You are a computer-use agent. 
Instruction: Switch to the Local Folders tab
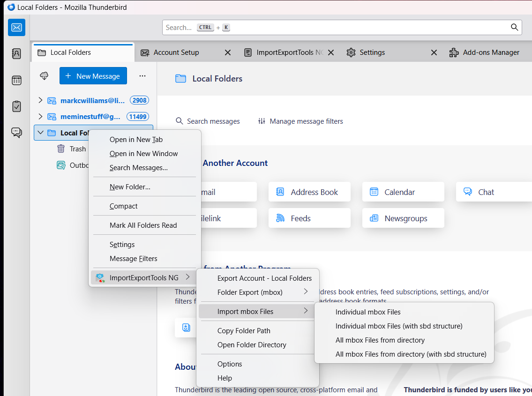pyautogui.click(x=83, y=52)
